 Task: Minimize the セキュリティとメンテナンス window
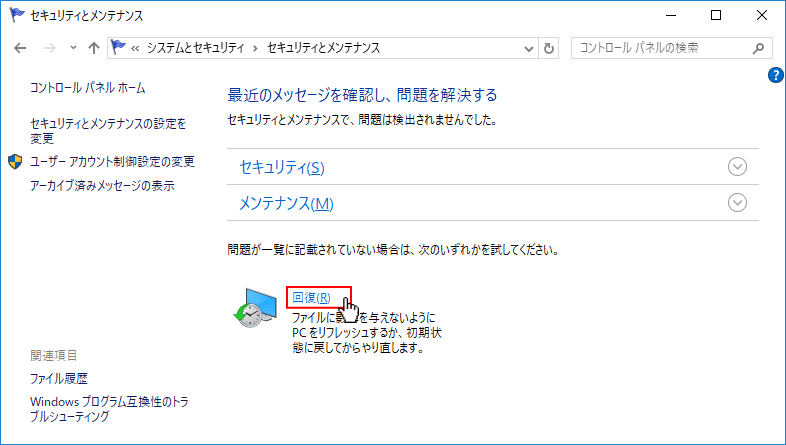point(671,16)
